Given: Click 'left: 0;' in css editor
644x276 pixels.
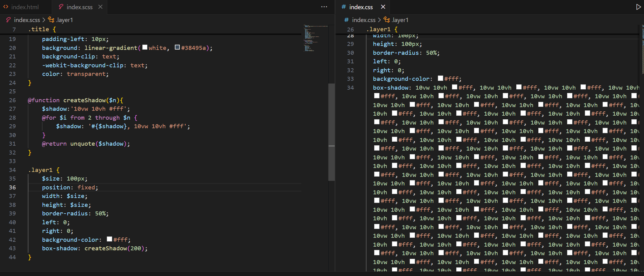Looking at the screenshot, I should point(387,61).
